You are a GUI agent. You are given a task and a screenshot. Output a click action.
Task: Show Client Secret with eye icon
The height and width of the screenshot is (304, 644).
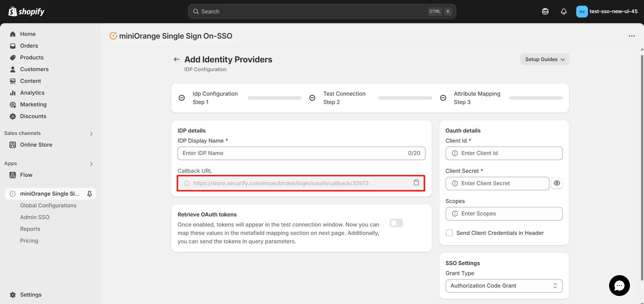point(557,183)
